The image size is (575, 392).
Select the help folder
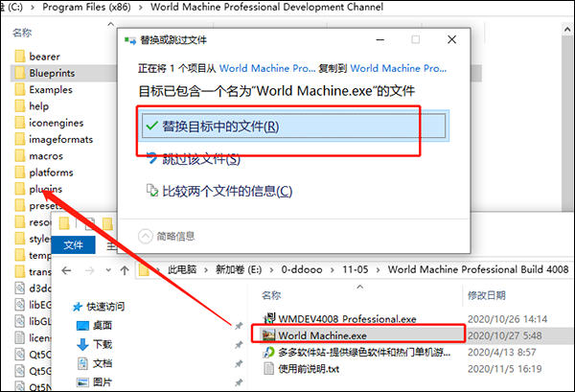32,106
